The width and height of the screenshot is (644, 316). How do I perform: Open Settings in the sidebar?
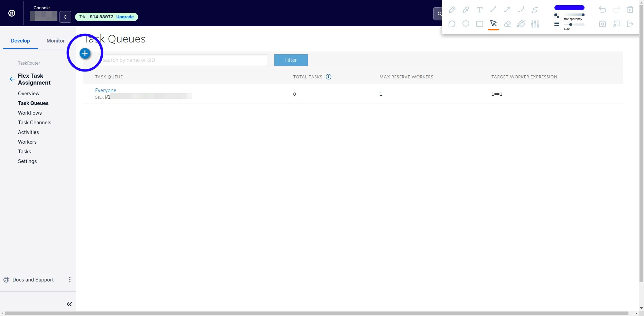(27, 161)
